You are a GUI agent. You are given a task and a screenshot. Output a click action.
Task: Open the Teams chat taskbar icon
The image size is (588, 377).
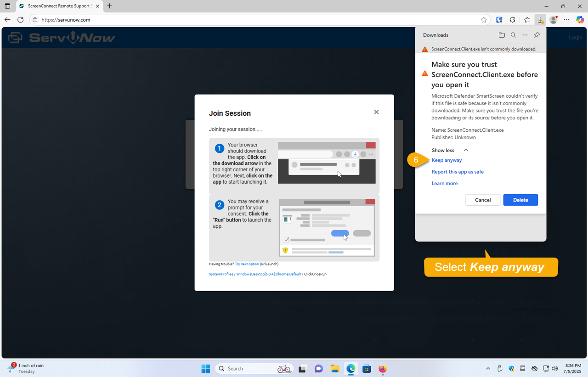(318, 369)
